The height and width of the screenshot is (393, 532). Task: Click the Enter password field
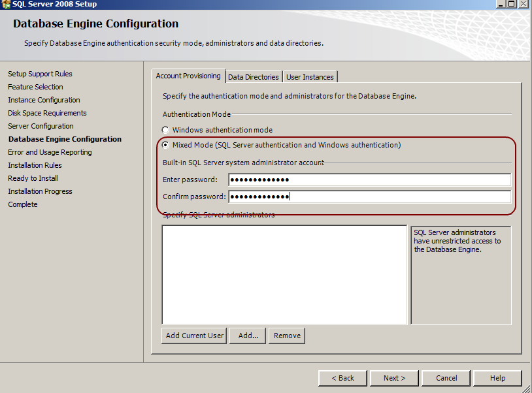pyautogui.click(x=369, y=180)
